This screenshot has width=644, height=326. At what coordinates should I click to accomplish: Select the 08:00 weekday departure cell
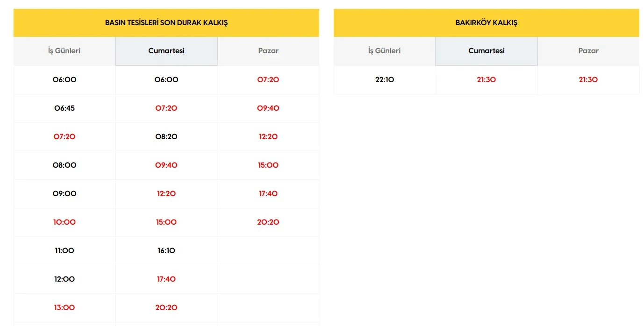click(64, 165)
